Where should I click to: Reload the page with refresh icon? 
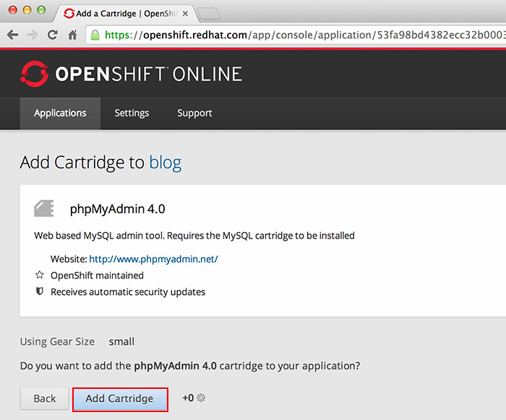tap(53, 35)
